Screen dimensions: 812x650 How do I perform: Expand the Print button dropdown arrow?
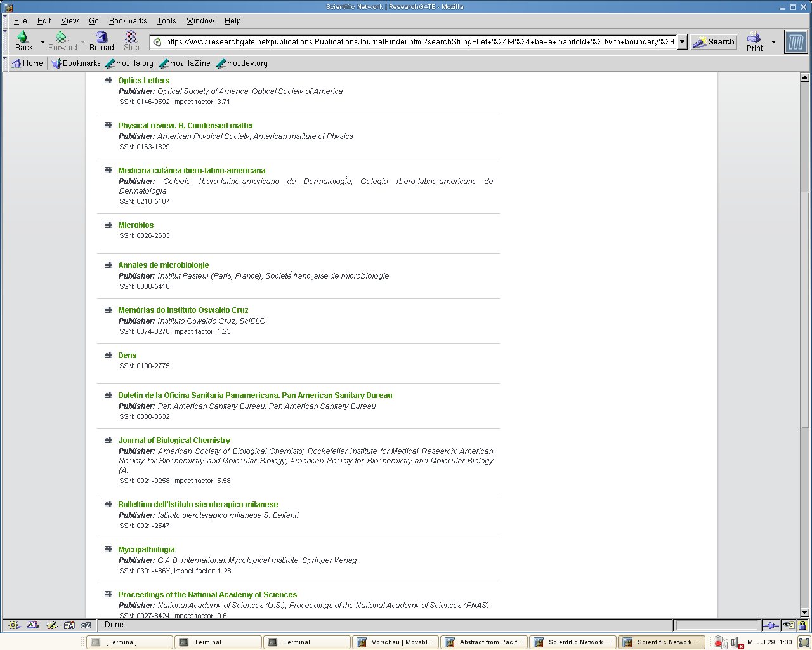773,41
